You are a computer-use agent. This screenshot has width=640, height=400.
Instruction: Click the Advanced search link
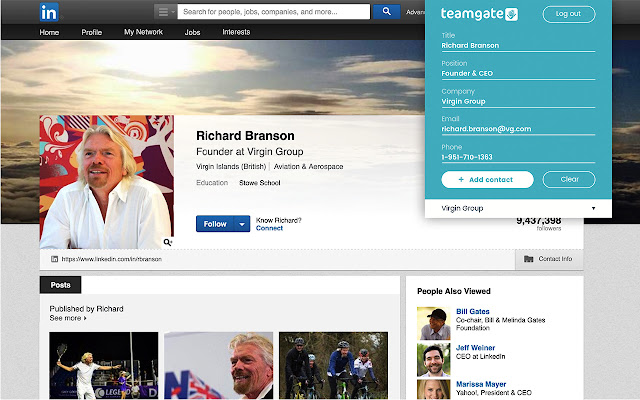click(415, 12)
